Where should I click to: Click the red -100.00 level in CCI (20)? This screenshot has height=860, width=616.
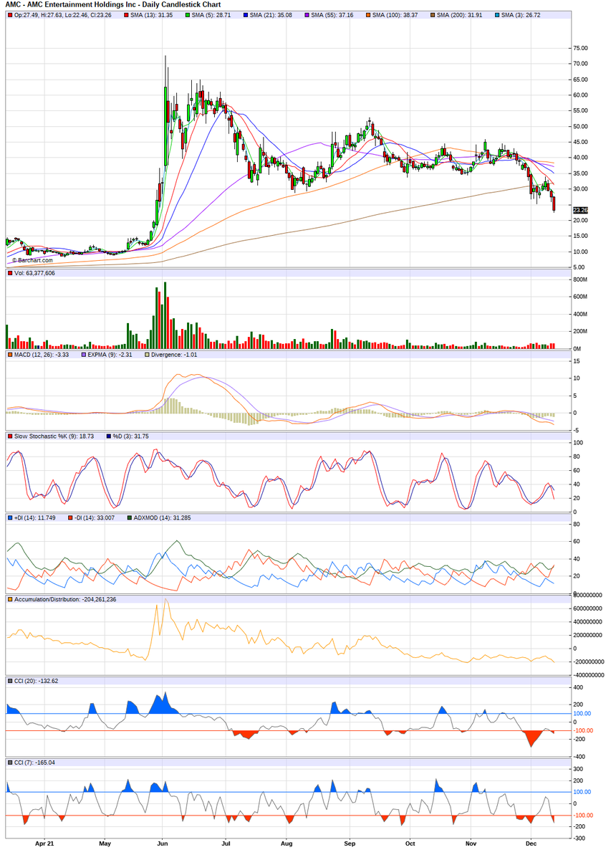[582, 731]
